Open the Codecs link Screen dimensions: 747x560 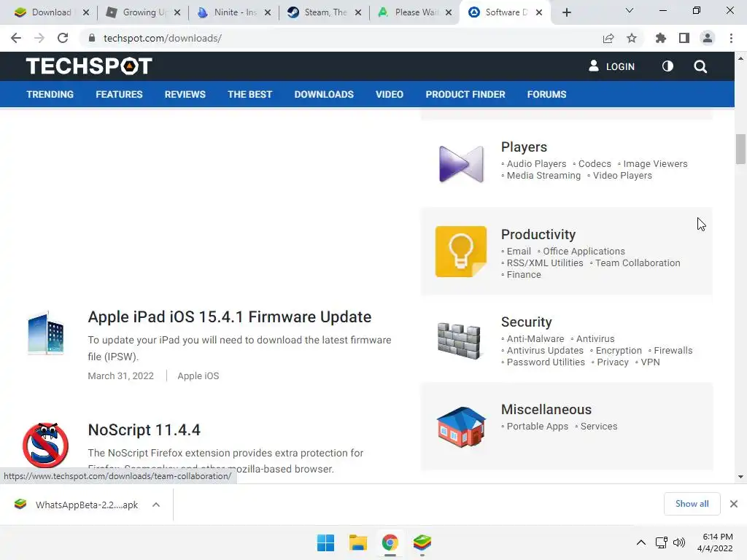click(x=595, y=164)
